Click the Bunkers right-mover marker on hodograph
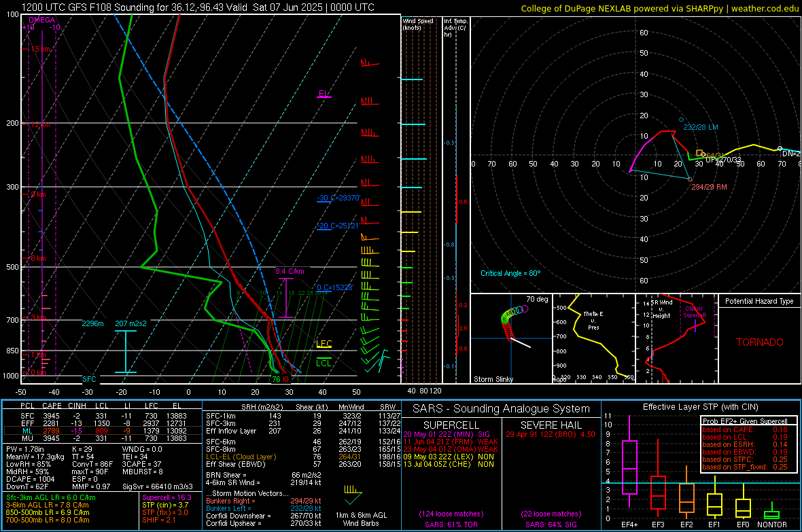The width and height of the screenshot is (802, 532). 690,179
